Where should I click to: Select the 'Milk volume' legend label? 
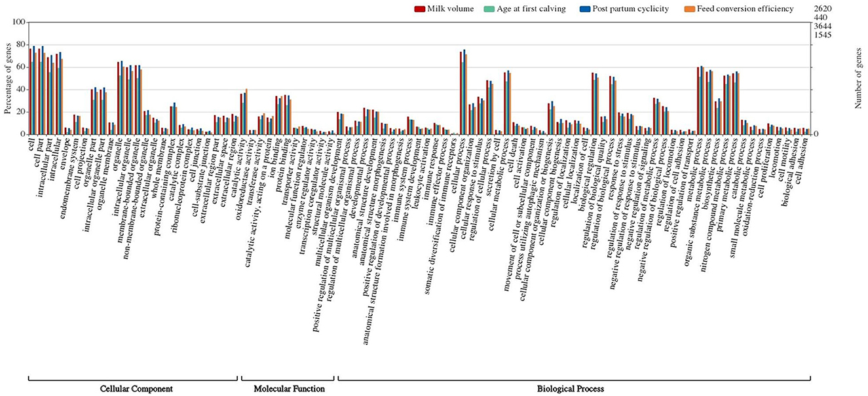click(450, 9)
